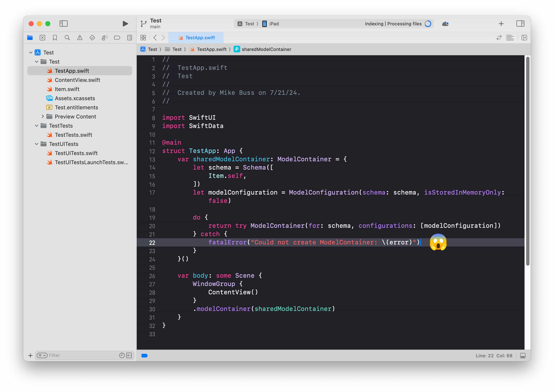The image size is (554, 392).
Task: Open sharedModelContainer in the jump bar
Action: (x=266, y=49)
